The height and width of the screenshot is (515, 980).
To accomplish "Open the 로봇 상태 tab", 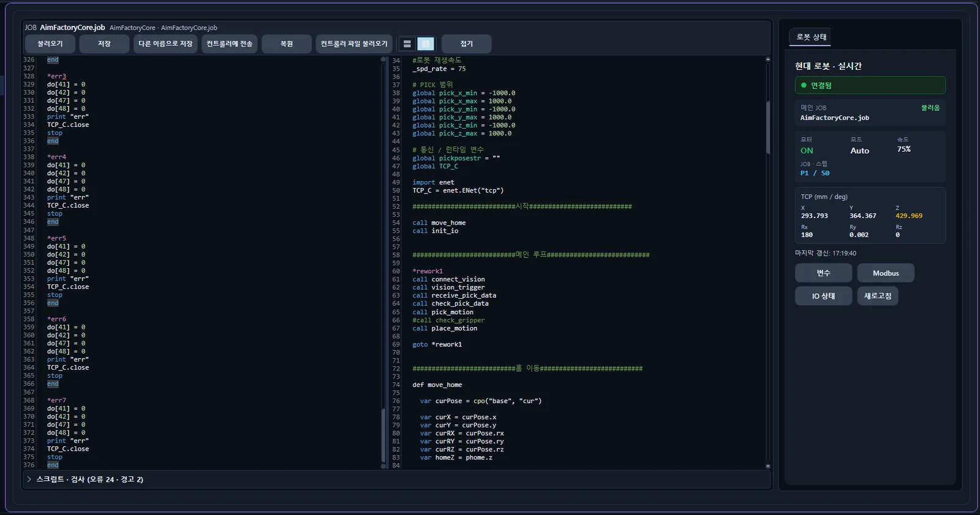I will pyautogui.click(x=811, y=37).
